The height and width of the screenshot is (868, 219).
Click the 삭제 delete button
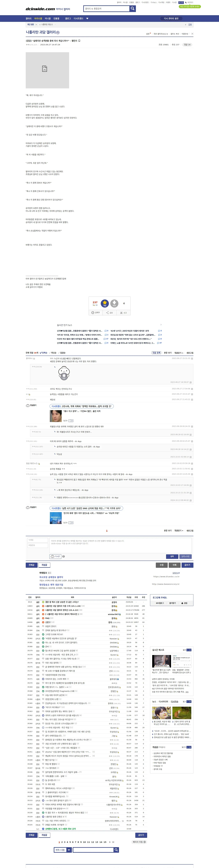[x=174, y=565]
